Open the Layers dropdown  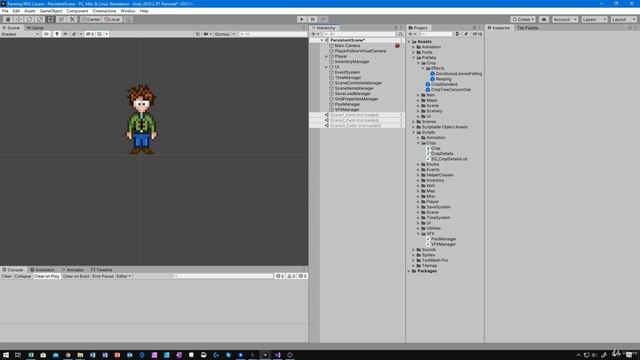pos(594,20)
